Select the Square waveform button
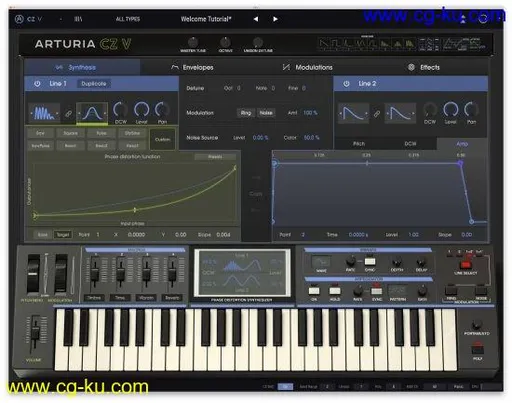Screen dimensions: 512x403 (70, 133)
